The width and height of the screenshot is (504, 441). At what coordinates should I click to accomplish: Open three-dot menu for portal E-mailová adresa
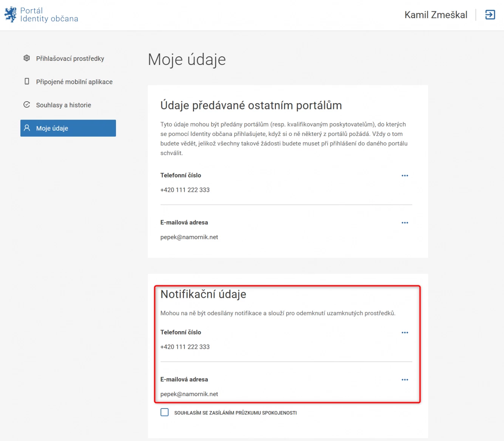405,223
